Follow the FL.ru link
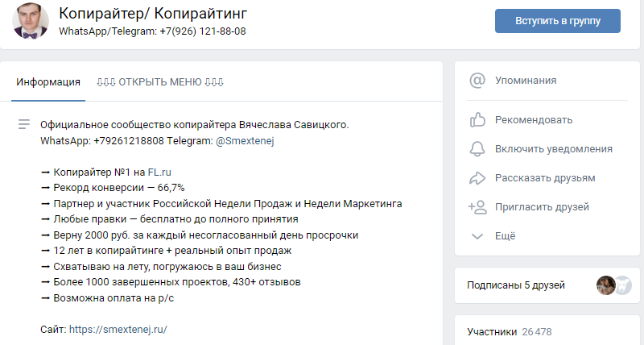Image resolution: width=644 pixels, height=345 pixels. 159,172
